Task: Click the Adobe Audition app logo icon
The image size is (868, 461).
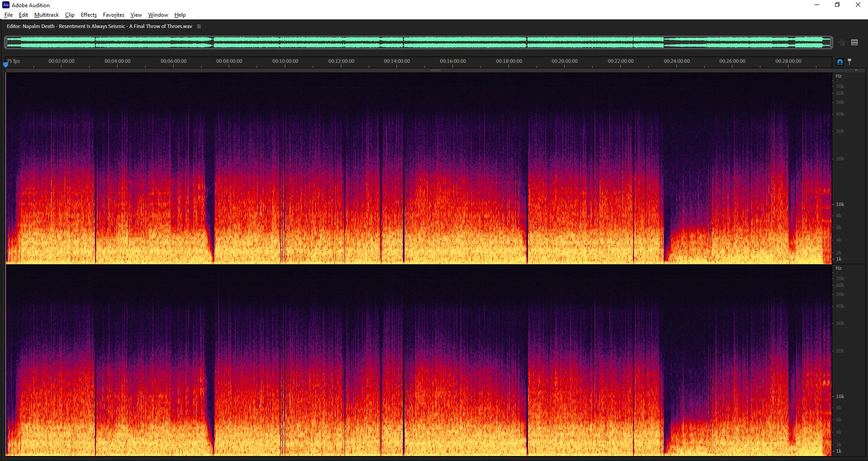Action: (x=6, y=5)
